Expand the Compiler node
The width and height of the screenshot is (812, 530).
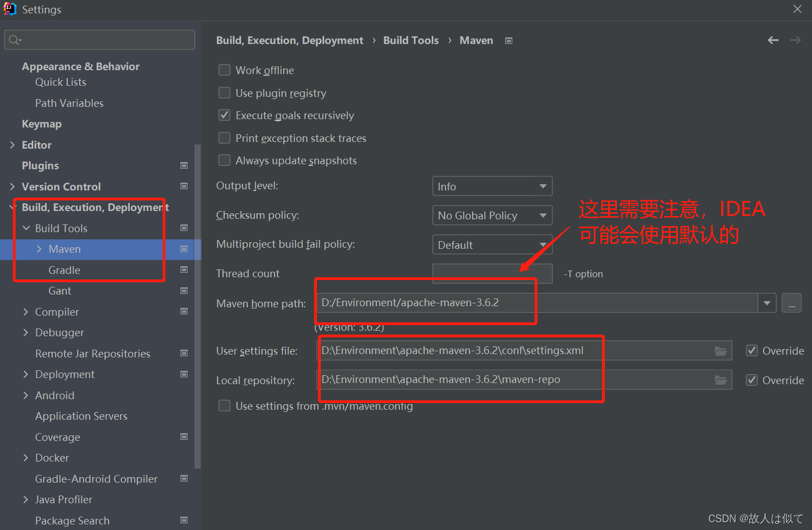(26, 312)
